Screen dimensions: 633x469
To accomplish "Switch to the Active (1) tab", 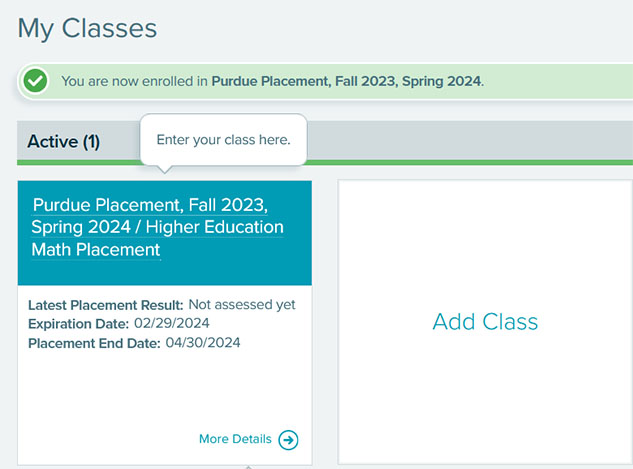I will click(63, 142).
